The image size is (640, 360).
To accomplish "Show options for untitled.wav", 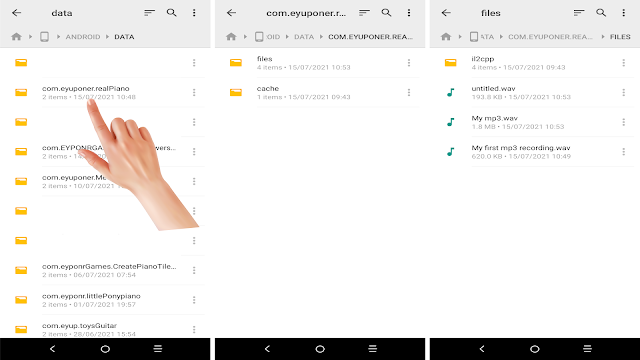I will click(x=623, y=93).
